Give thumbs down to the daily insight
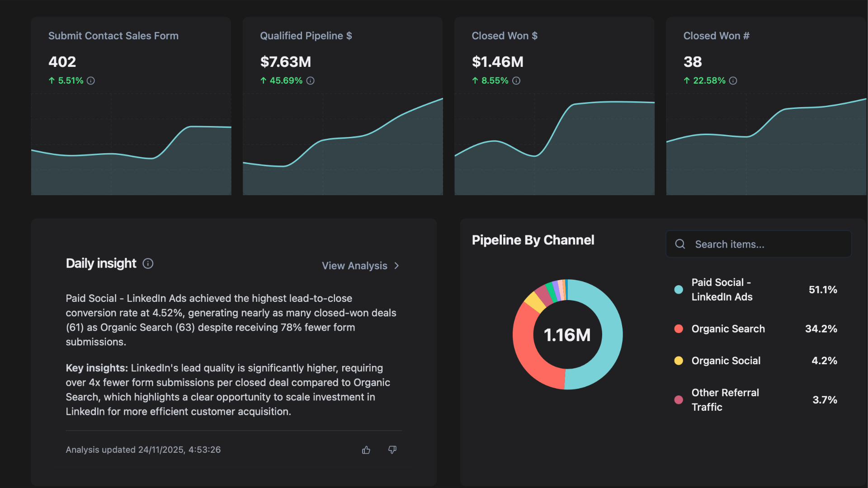 pyautogui.click(x=392, y=450)
